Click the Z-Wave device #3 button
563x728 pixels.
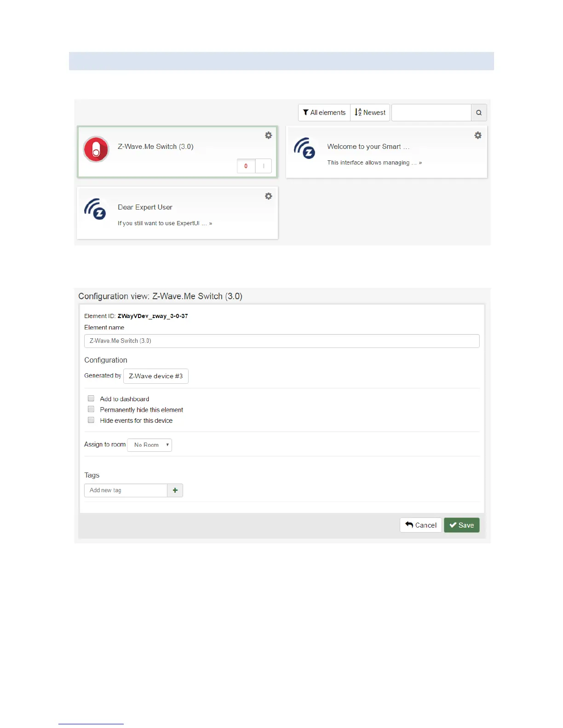point(156,376)
